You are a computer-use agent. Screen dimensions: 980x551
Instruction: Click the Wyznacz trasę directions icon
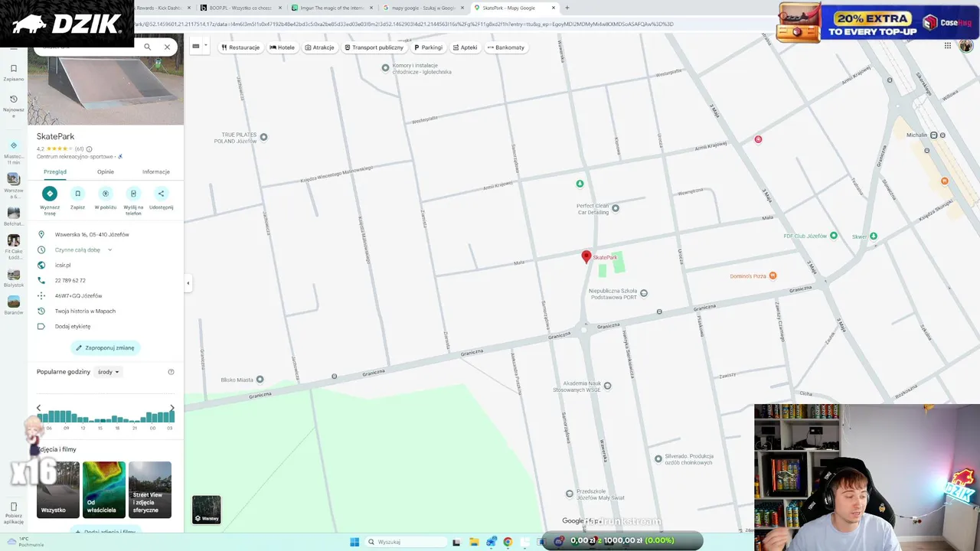(x=50, y=194)
